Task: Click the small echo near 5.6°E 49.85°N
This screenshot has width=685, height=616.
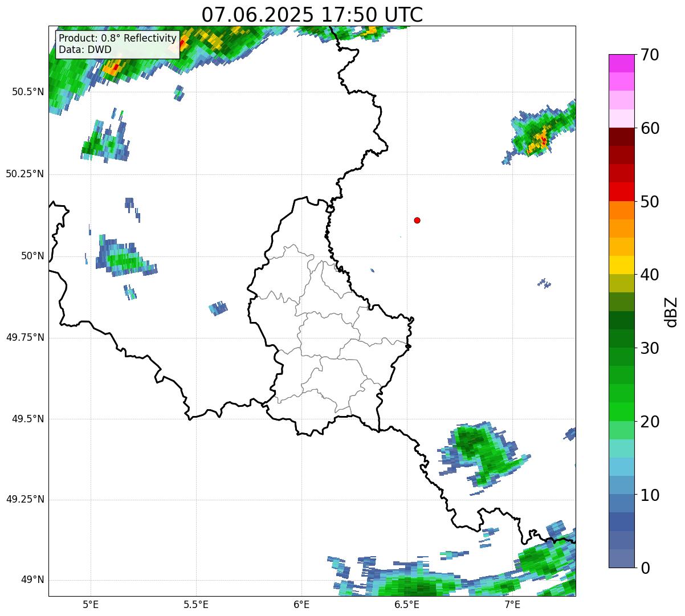Action: [x=219, y=308]
